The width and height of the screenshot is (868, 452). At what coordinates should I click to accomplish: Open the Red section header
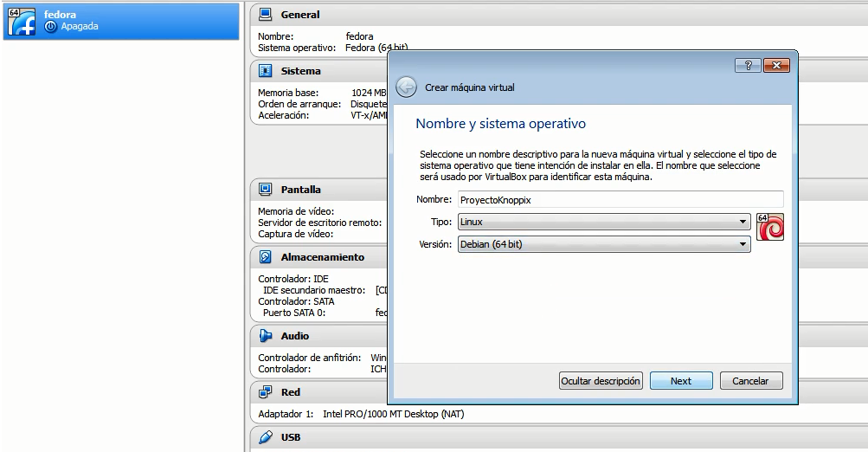tap(291, 392)
